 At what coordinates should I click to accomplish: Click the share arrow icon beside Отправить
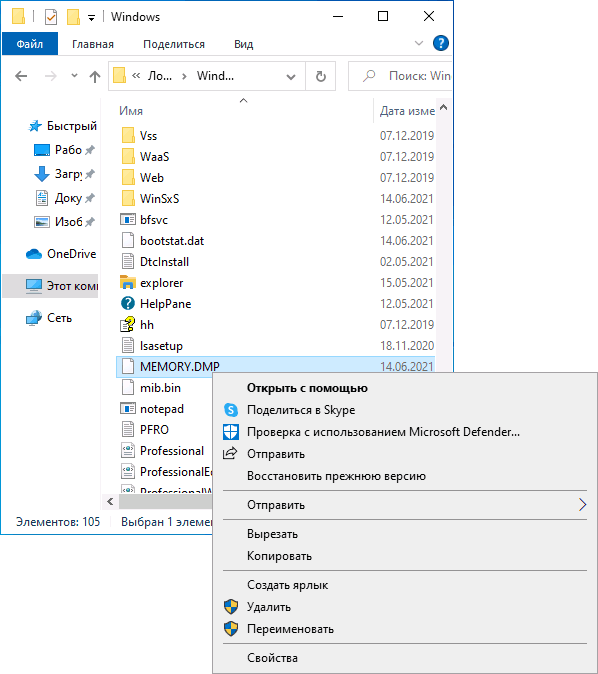coord(230,453)
